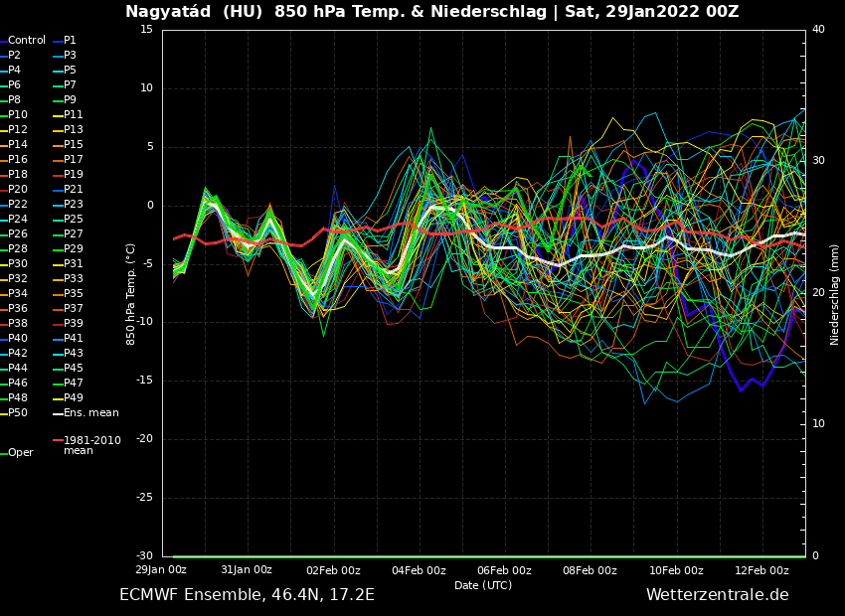Screen dimensions: 845x616
Task: Click the Control legend entry
Action: [x=27, y=41]
